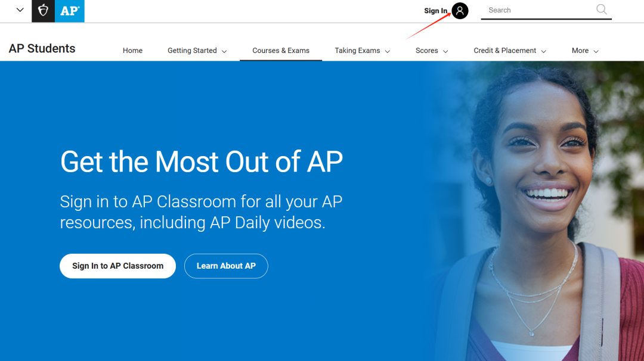Click the Get the Most Out of AP heading
644x361 pixels.
(202, 161)
